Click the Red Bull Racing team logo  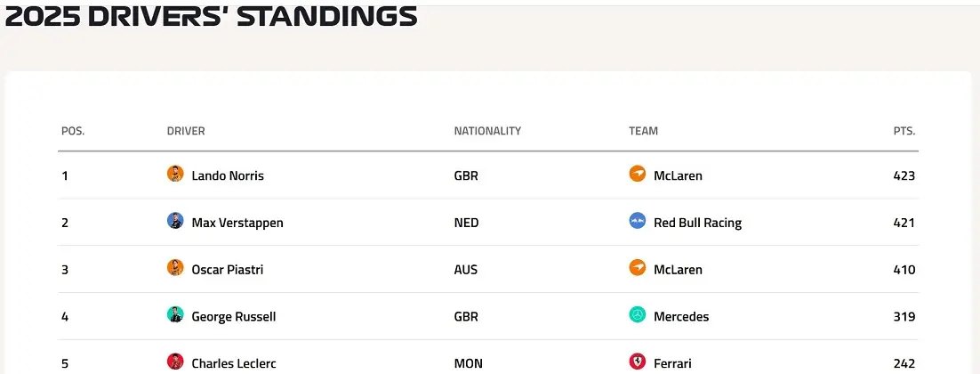pyautogui.click(x=637, y=222)
